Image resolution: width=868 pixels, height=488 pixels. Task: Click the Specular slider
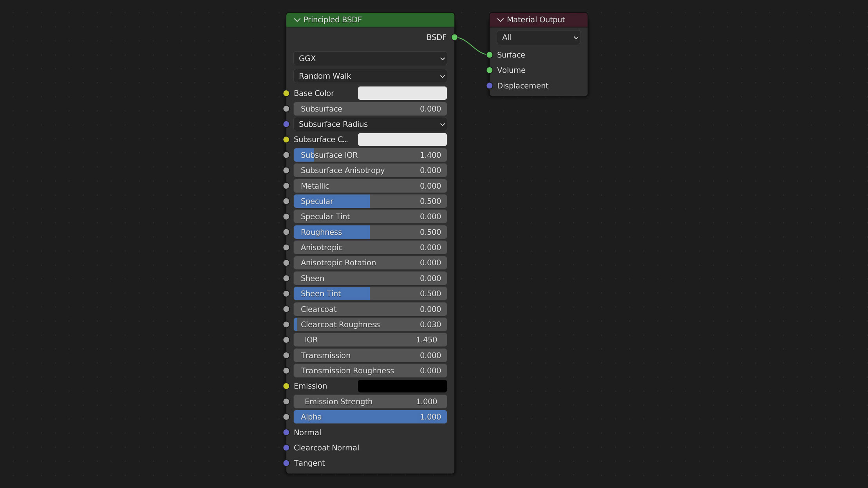(370, 201)
